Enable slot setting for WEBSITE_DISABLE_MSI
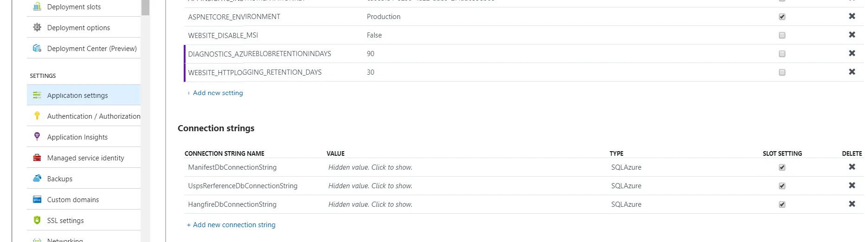The height and width of the screenshot is (242, 868). (x=782, y=35)
